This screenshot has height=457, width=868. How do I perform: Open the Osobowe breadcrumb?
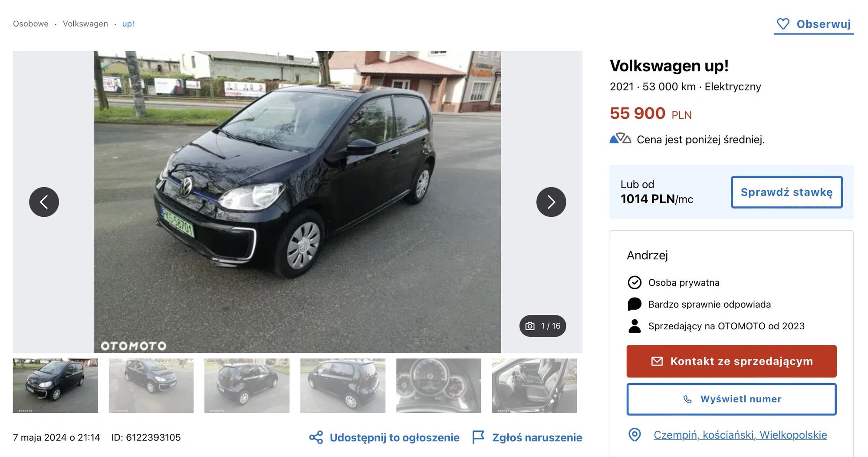click(x=31, y=24)
